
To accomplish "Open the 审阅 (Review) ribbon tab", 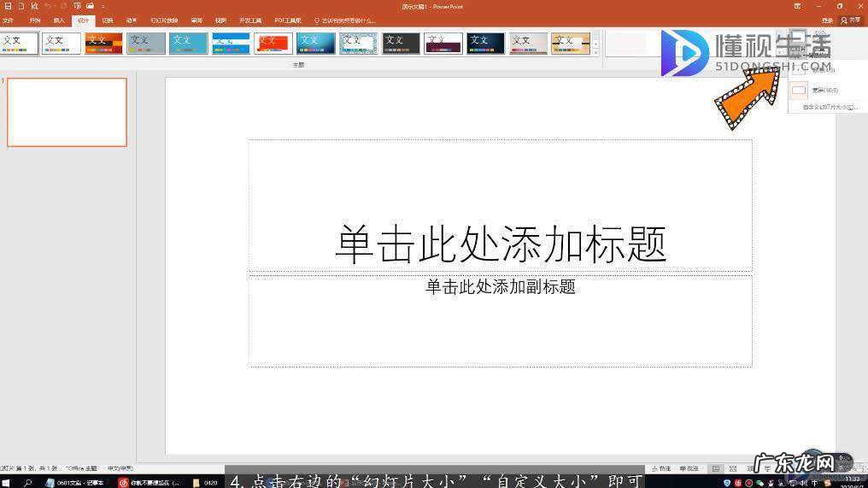I will [196, 21].
